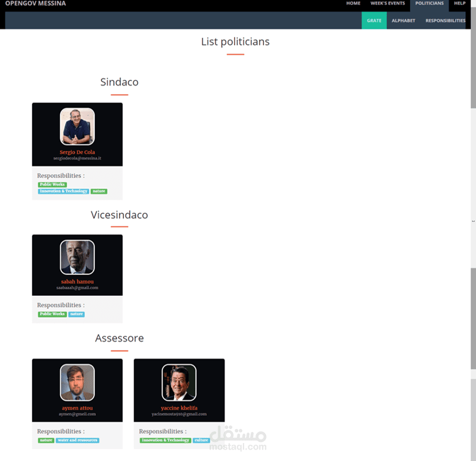The image size is (476, 461).
Task: Open yaccine khelifa's profile photo
Action: pyautogui.click(x=179, y=382)
